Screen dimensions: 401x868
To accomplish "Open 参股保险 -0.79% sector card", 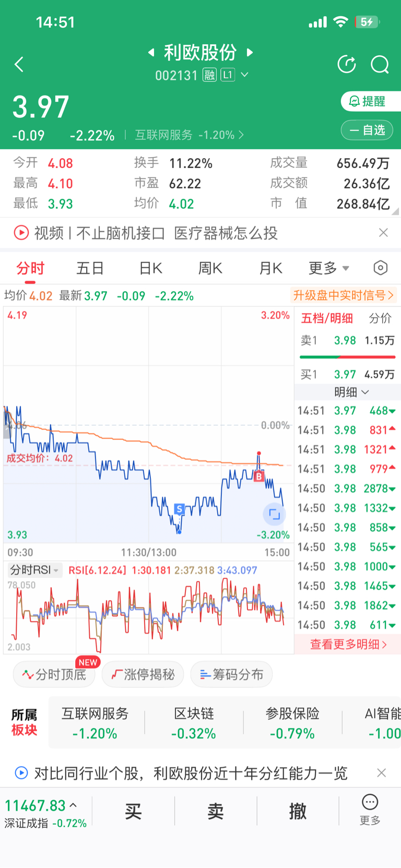I will (x=292, y=723).
